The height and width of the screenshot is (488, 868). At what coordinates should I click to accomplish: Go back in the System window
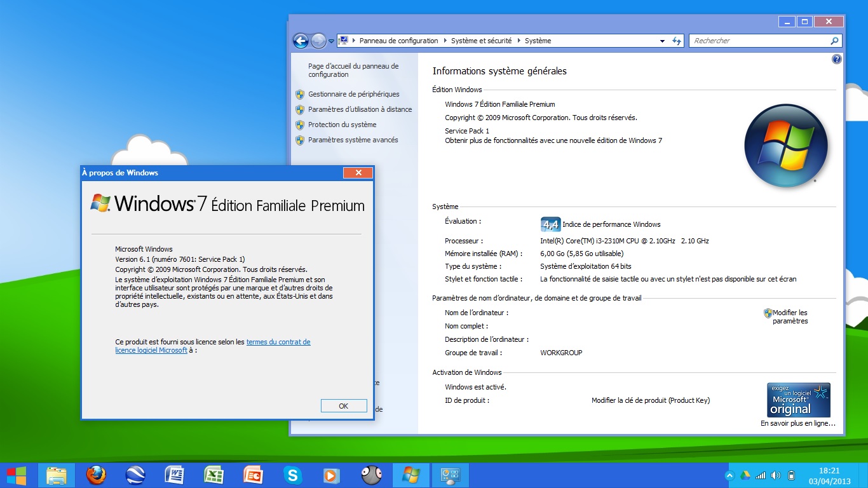[301, 41]
